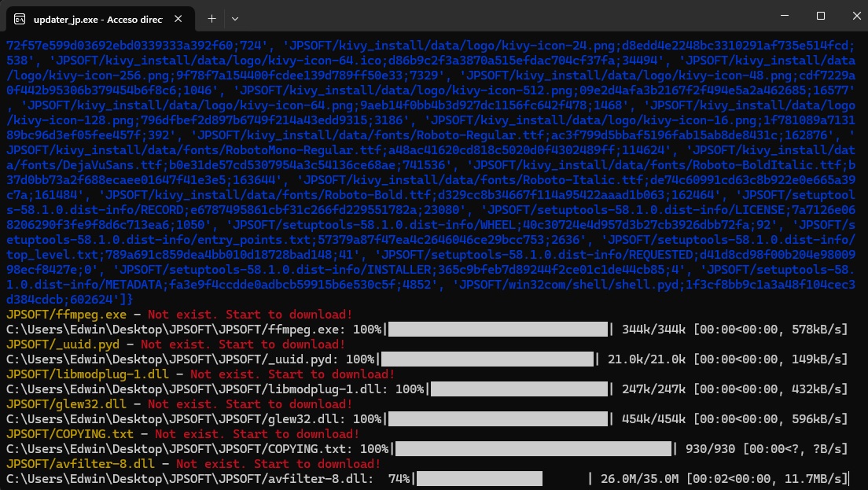Viewport: 868px width, 490px height.
Task: Click the '21.0k/21.0k' transfer size text
Action: (646, 359)
